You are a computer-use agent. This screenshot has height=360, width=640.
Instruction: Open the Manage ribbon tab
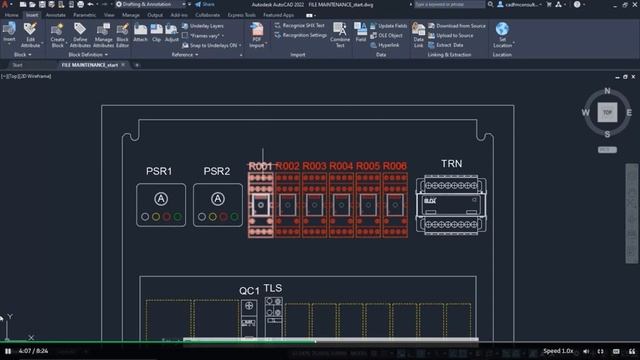click(131, 15)
